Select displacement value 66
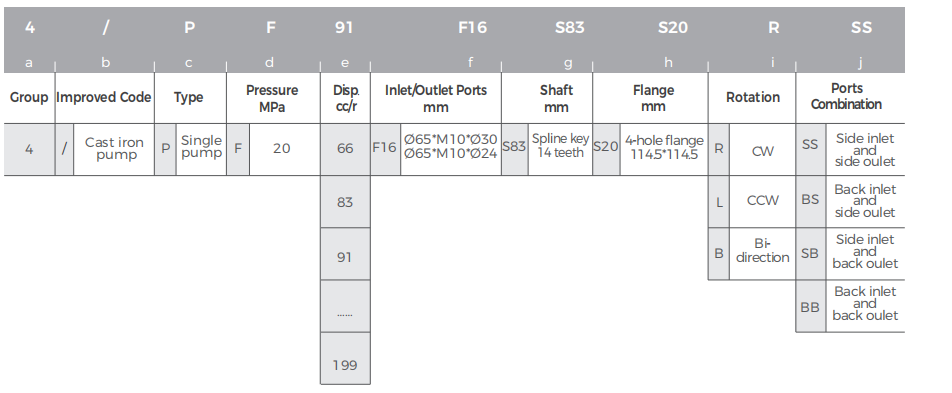 pos(345,149)
